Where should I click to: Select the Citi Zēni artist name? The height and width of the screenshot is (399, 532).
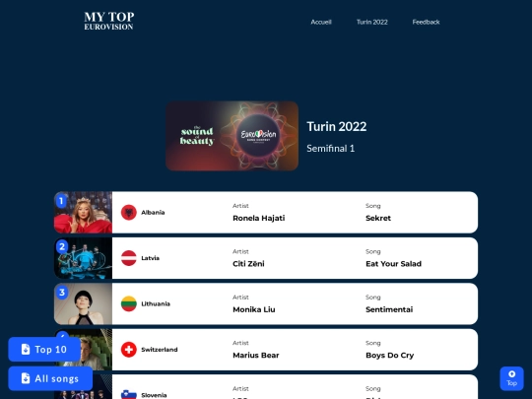coord(248,264)
